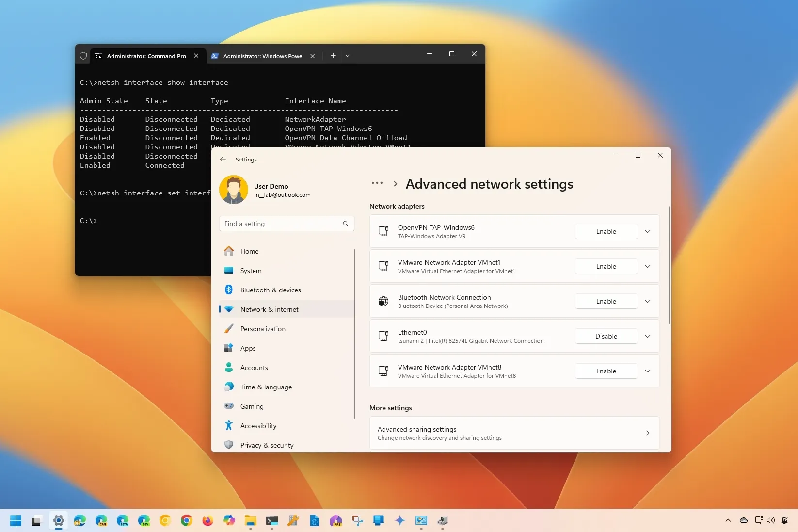Screen dimensions: 798x532
Task: Expand details for VMware Network Adapter VMnet1
Action: [x=648, y=266]
